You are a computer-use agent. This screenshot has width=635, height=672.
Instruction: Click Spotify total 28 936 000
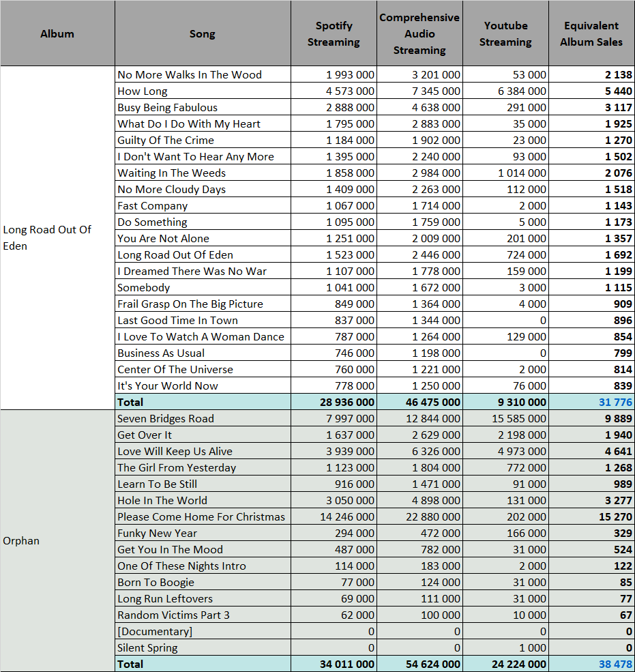click(x=334, y=402)
